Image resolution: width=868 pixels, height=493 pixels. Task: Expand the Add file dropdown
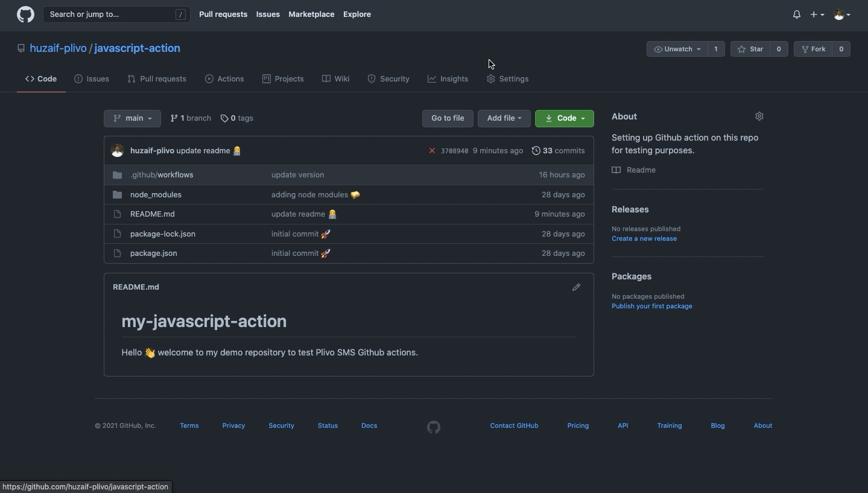[x=504, y=118]
